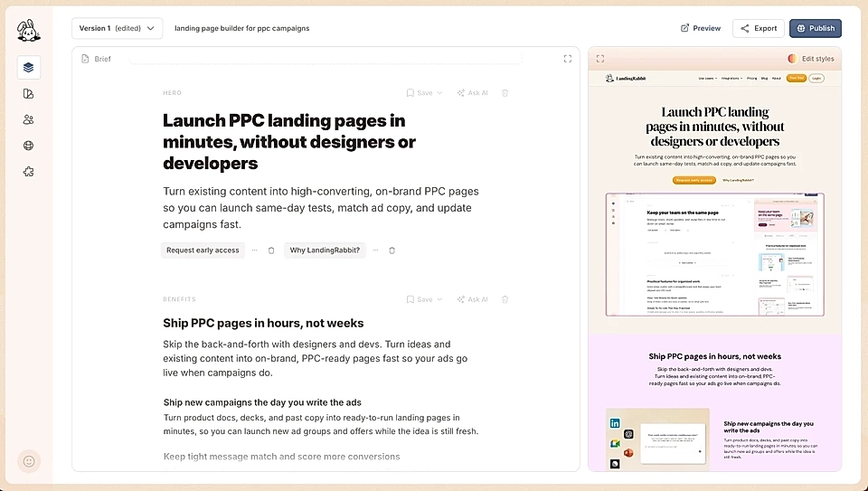Click Why LandingRabbit? button in editor
868x491 pixels.
325,250
